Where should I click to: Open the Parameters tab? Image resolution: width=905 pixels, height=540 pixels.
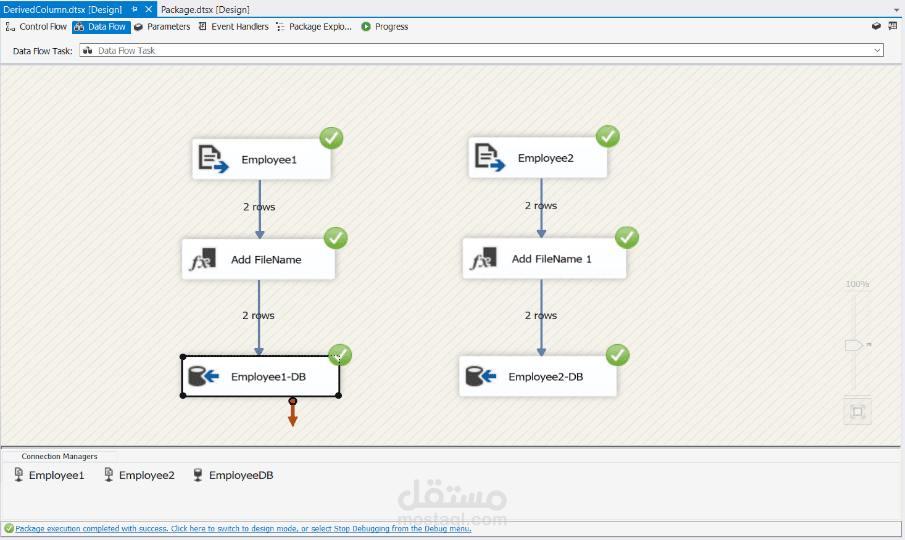tap(162, 27)
